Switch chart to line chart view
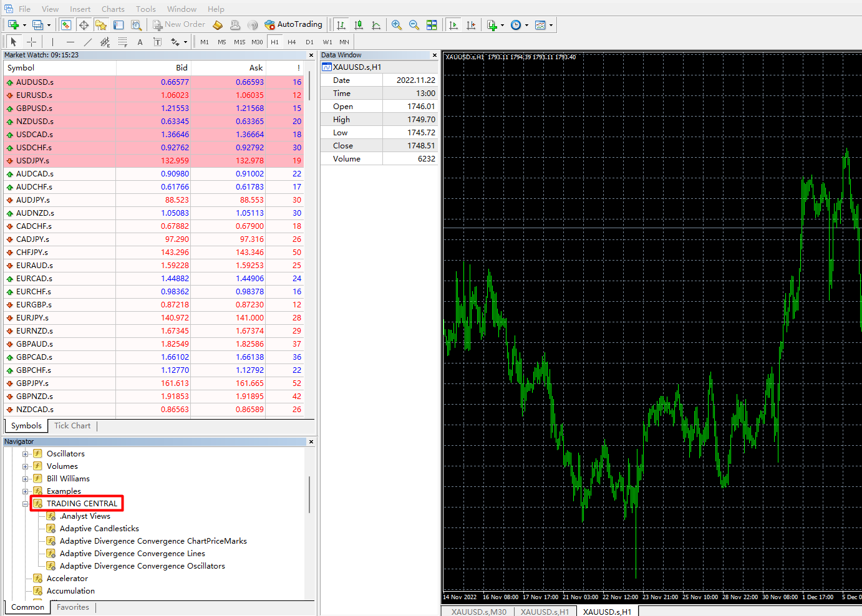Screen dimensions: 862x616 pyautogui.click(x=376, y=25)
